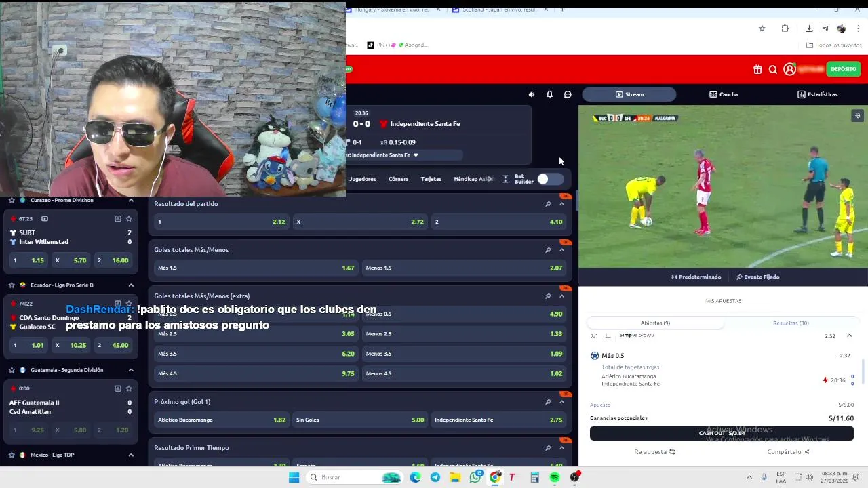Open Chrome media control icon
Screen dimensions: 868x488
pyautogui.click(x=825, y=28)
